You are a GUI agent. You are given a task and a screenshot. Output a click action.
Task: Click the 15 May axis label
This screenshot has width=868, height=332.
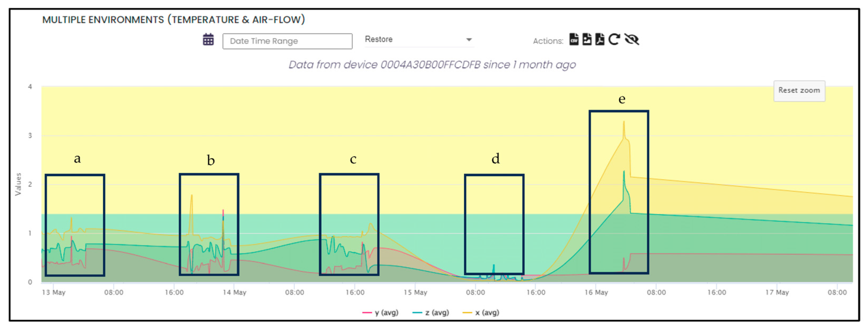415,292
